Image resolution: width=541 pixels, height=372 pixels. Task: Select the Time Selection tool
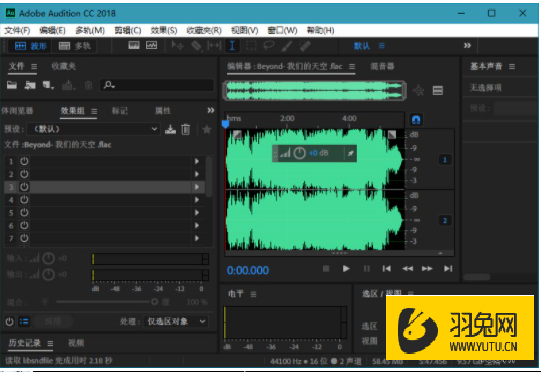point(232,46)
